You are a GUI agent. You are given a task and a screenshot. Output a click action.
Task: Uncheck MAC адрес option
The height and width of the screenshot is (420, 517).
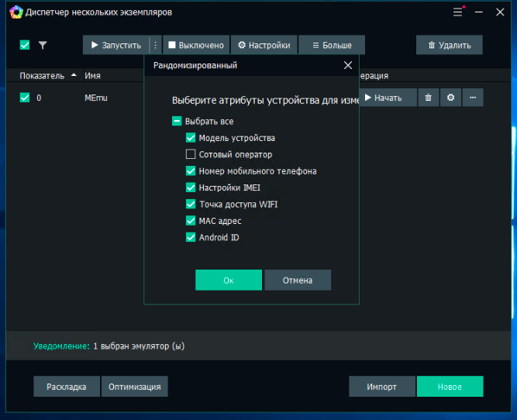click(191, 221)
